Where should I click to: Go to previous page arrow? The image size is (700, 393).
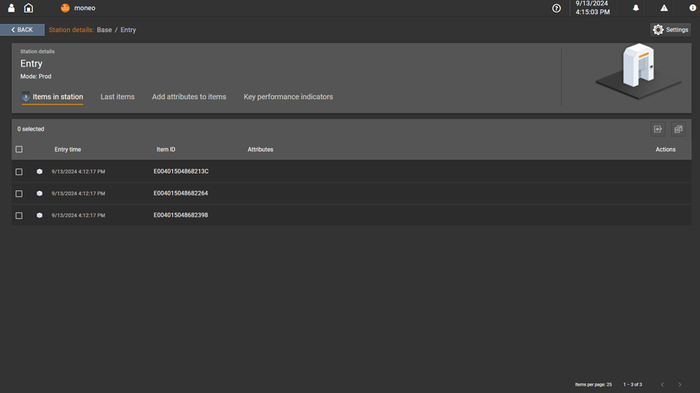tap(662, 385)
